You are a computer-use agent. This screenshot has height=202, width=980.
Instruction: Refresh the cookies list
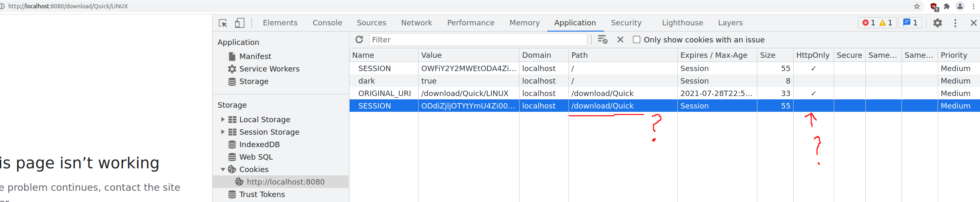359,39
